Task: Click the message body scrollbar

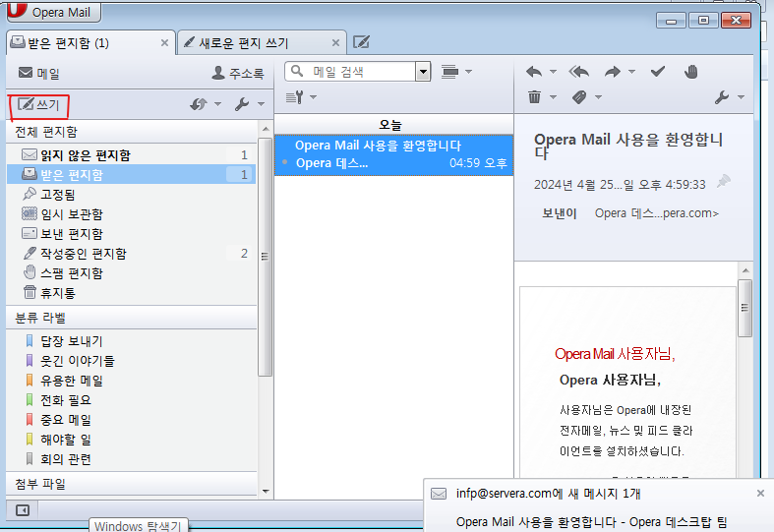Action: [744, 308]
